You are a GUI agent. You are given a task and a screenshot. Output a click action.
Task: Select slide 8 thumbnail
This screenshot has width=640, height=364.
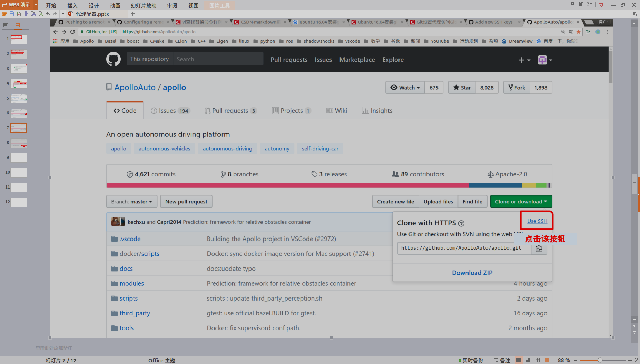[19, 143]
